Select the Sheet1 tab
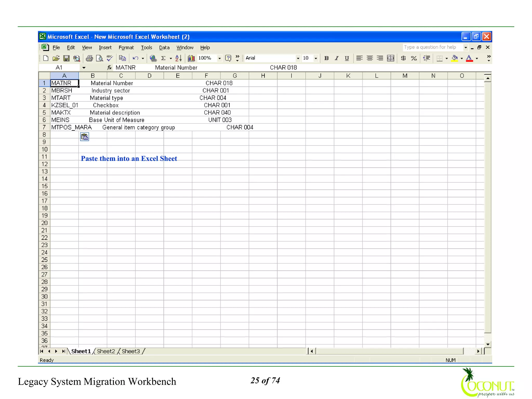Viewport: 532px width, 399px height. pyautogui.click(x=81, y=351)
